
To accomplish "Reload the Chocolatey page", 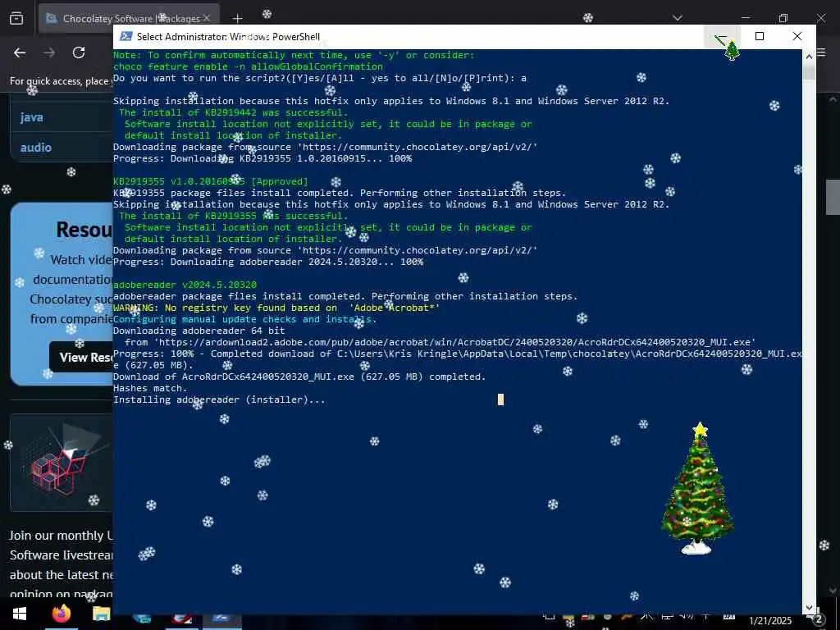I will click(x=79, y=52).
